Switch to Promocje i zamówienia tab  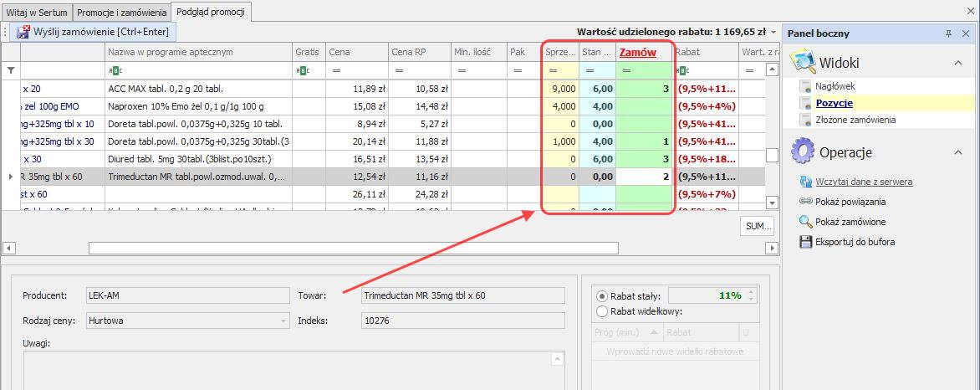(x=121, y=13)
